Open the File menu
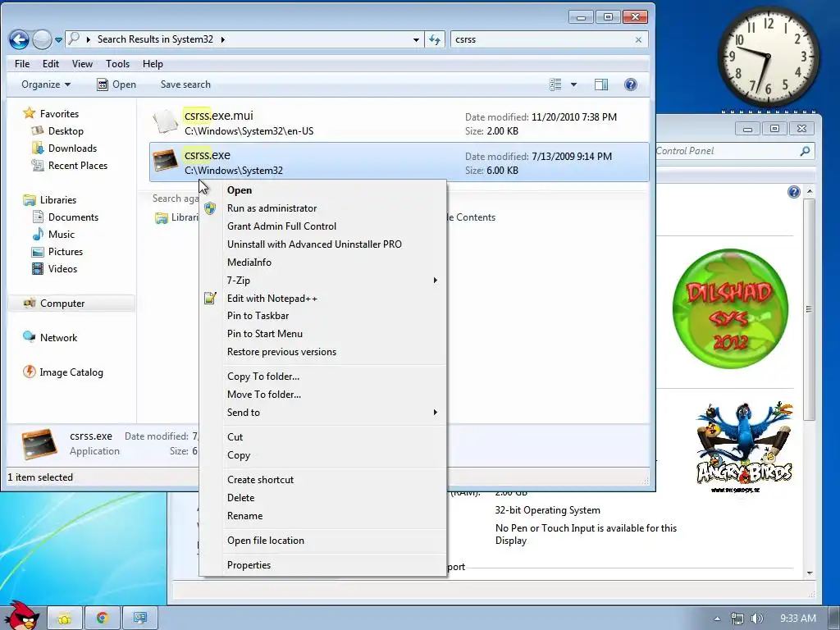 [x=22, y=64]
